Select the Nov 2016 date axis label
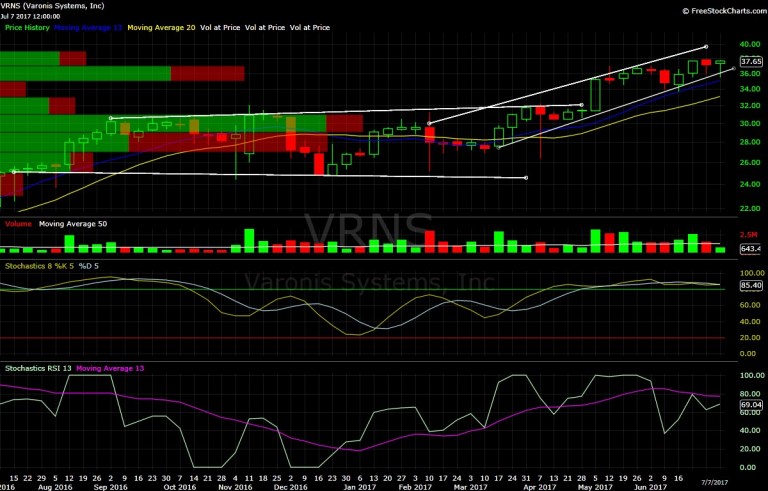 click(236, 487)
